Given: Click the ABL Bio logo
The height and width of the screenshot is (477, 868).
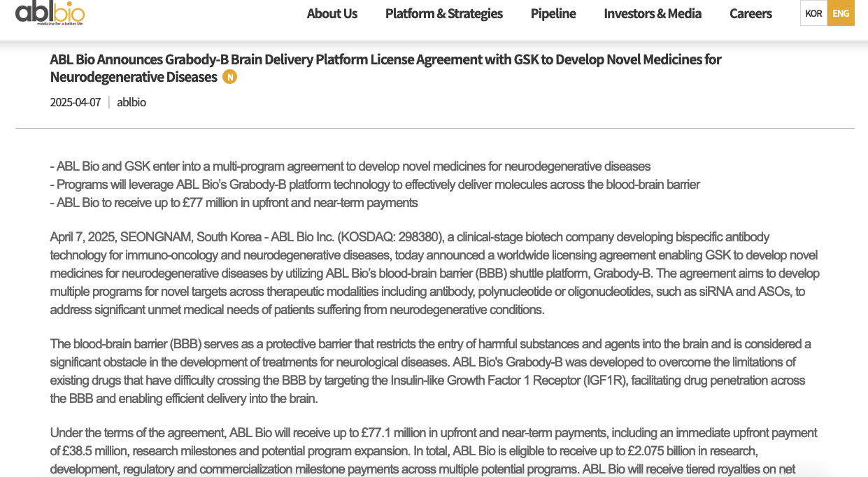Looking at the screenshot, I should pos(50,13).
